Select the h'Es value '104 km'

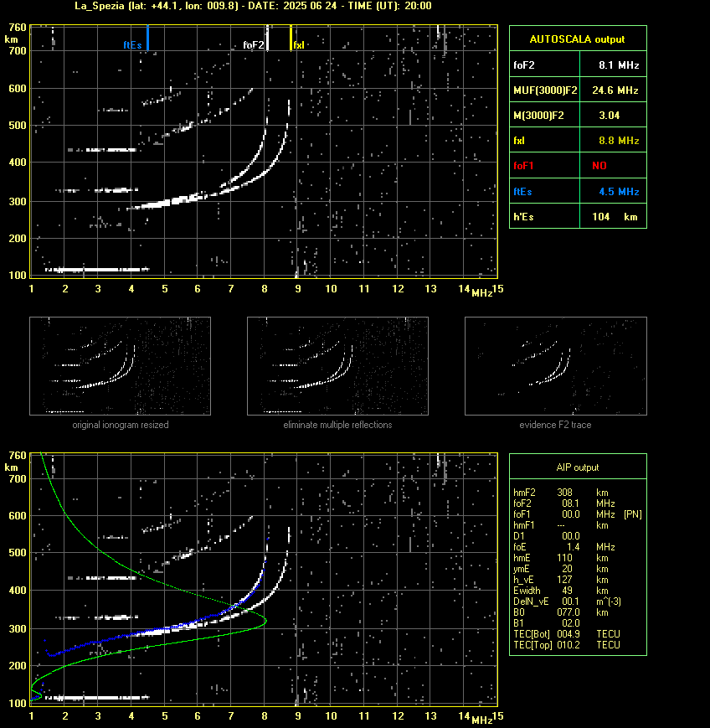coord(615,217)
